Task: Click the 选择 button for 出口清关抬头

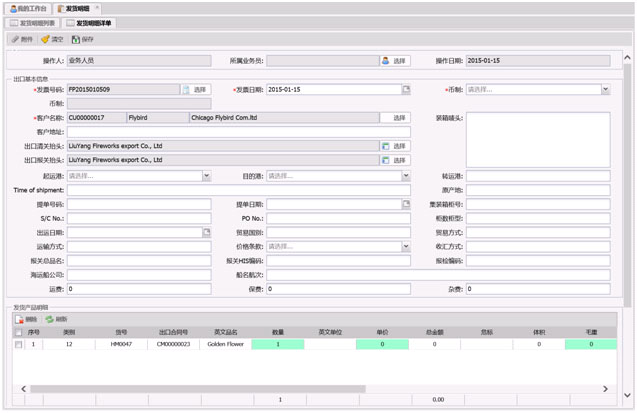Action: [394, 146]
